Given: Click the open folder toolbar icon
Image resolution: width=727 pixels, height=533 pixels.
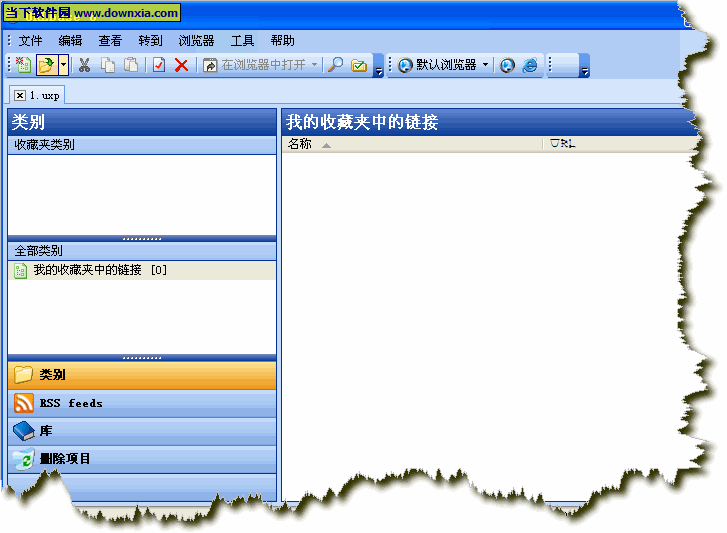Looking at the screenshot, I should 46,65.
